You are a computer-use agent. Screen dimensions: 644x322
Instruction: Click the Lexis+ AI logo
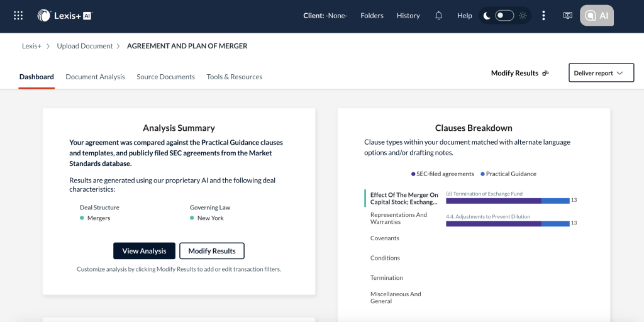65,16
